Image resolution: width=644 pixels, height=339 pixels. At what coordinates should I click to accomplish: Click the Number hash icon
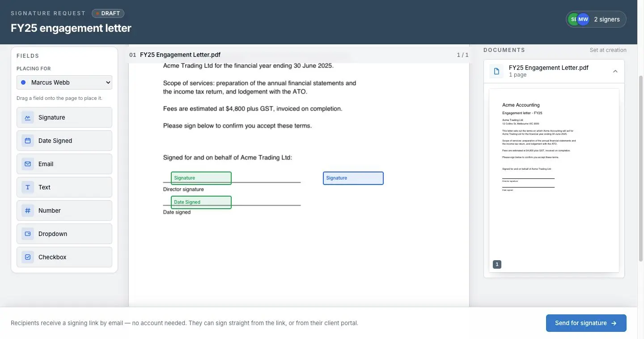[28, 210]
